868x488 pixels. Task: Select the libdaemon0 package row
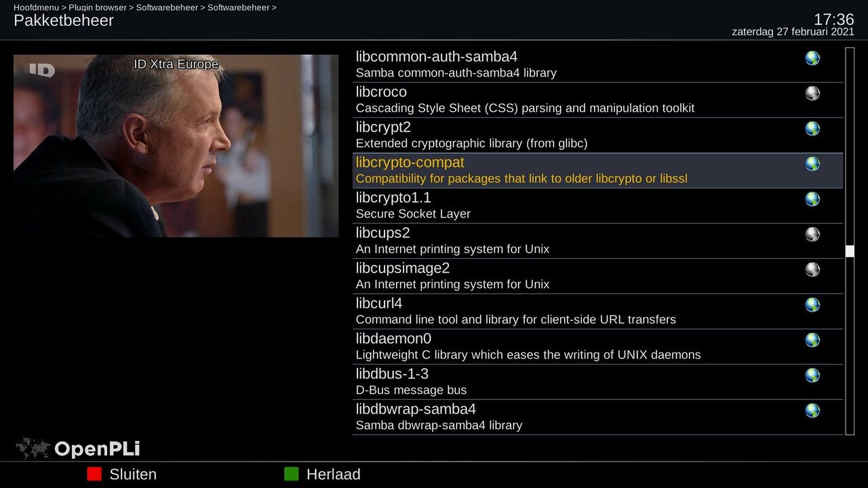[597, 346]
